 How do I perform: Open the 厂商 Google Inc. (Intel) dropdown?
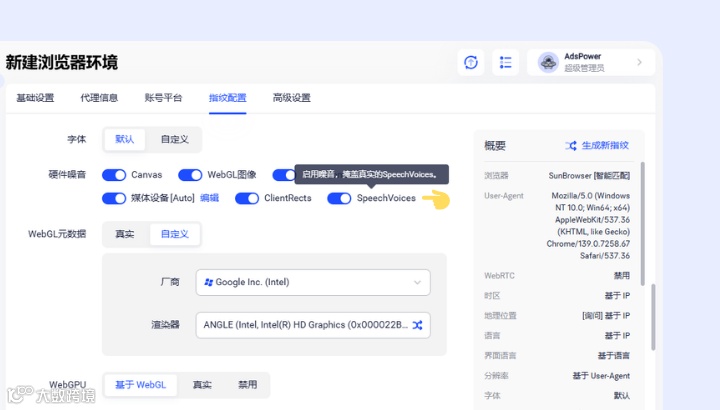313,282
